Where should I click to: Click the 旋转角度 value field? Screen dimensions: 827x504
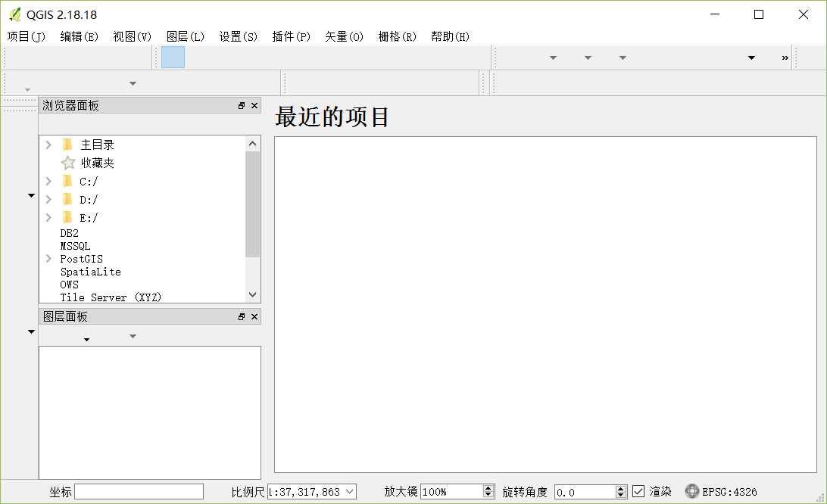pyautogui.click(x=585, y=492)
